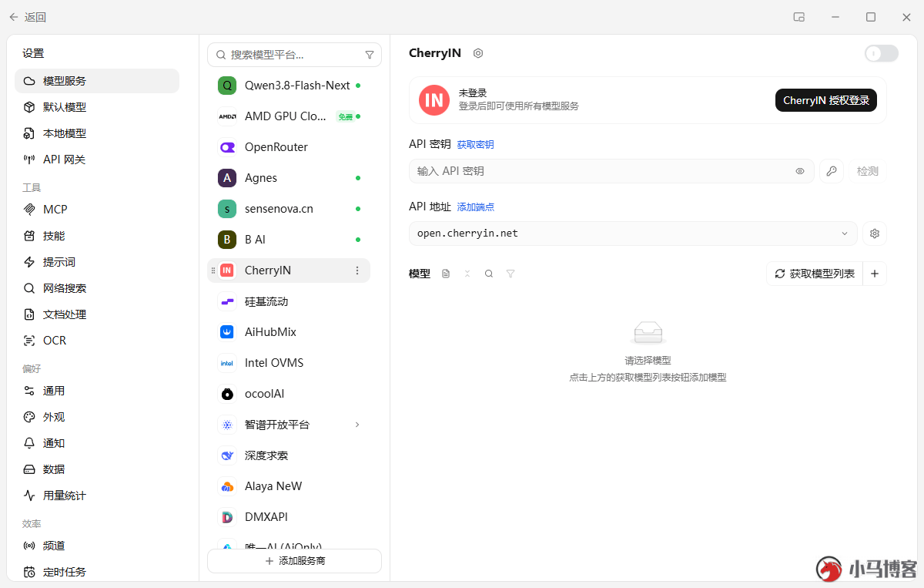
Task: Select the Qwen3.8-Flash-Next provider
Action: (x=289, y=86)
